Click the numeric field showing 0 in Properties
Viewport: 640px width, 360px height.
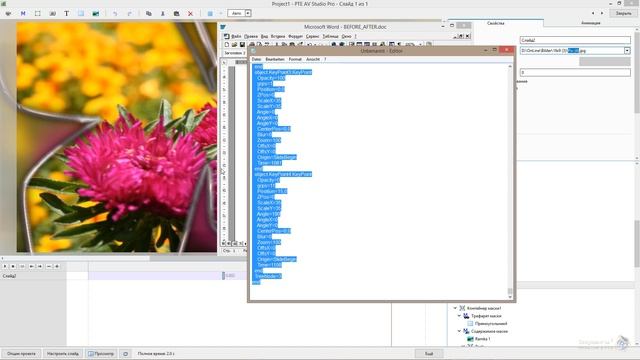pos(575,72)
